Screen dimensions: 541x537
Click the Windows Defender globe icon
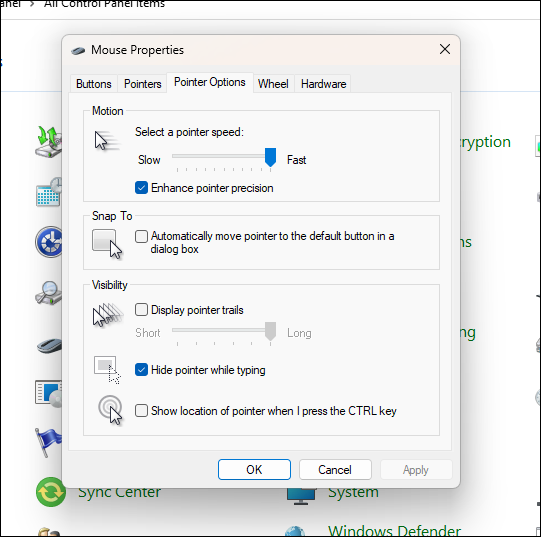pyautogui.click(x=295, y=531)
